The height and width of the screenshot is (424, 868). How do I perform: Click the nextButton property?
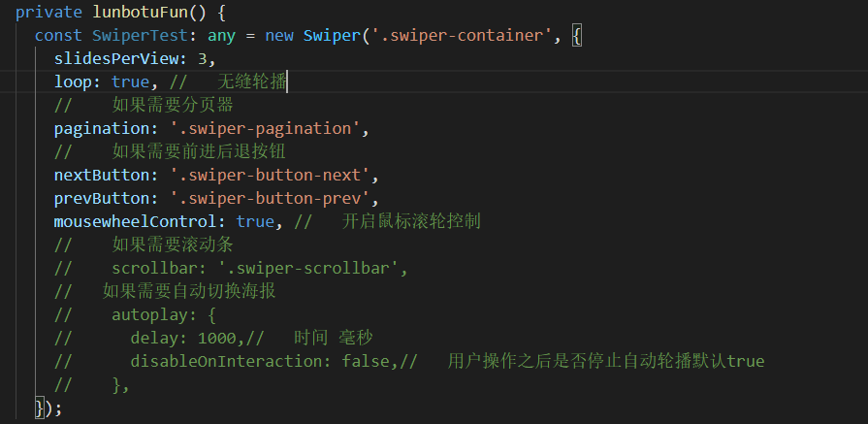[102, 175]
